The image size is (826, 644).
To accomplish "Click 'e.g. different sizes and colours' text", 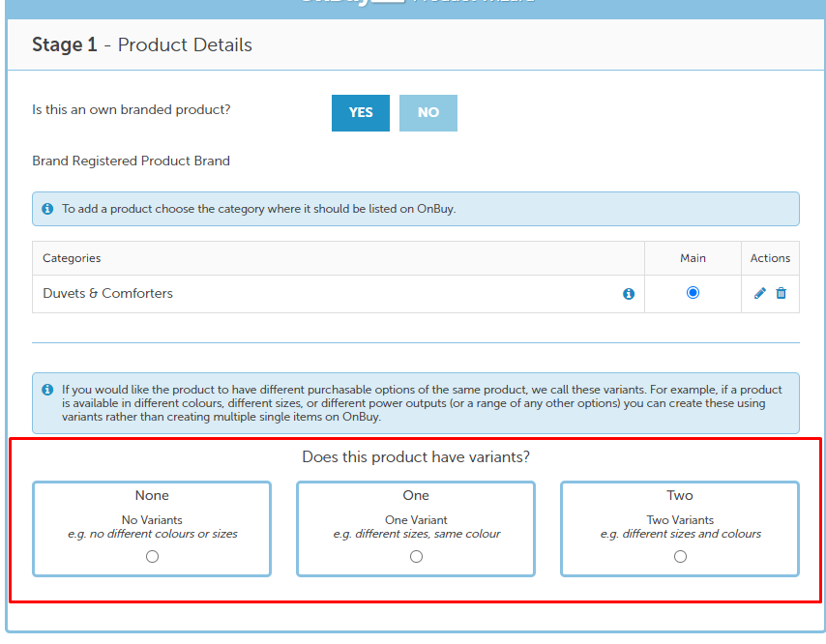I will [x=680, y=534].
